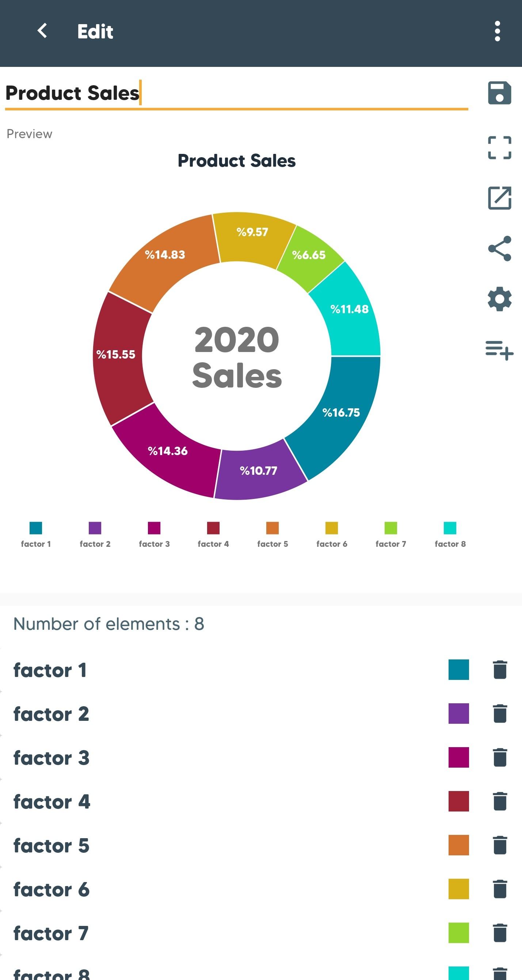The image size is (522, 980).
Task: Pick the factor 5 orange swatch
Action: pyautogui.click(x=458, y=845)
